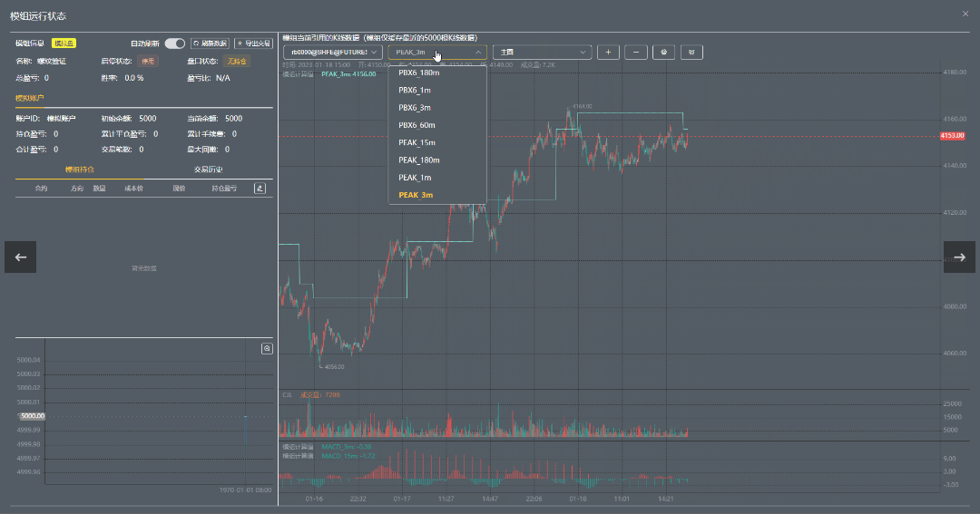Click the last icon button in chart toolbar
This screenshot has height=514, width=980.
[x=691, y=53]
